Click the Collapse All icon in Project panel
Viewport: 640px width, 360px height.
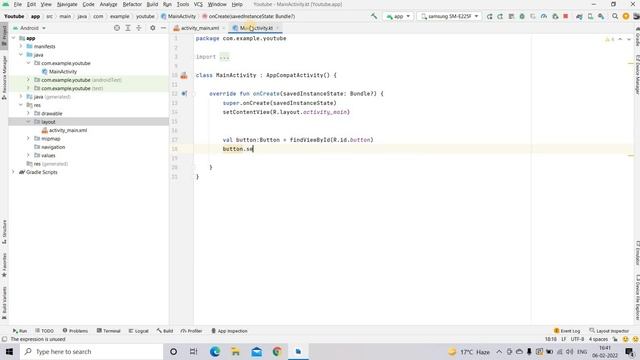coord(139,28)
